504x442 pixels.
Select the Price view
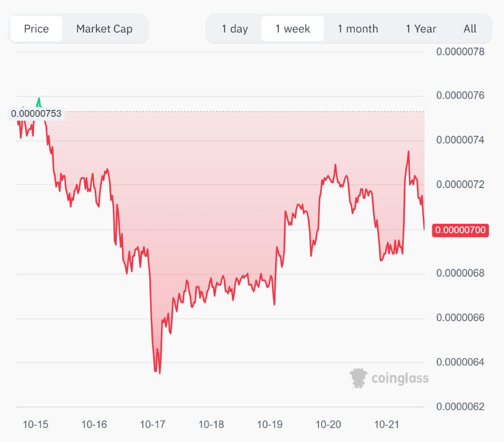35,29
